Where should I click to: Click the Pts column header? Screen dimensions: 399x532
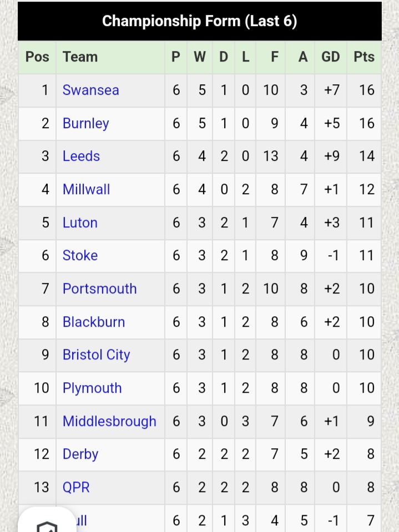(x=364, y=57)
